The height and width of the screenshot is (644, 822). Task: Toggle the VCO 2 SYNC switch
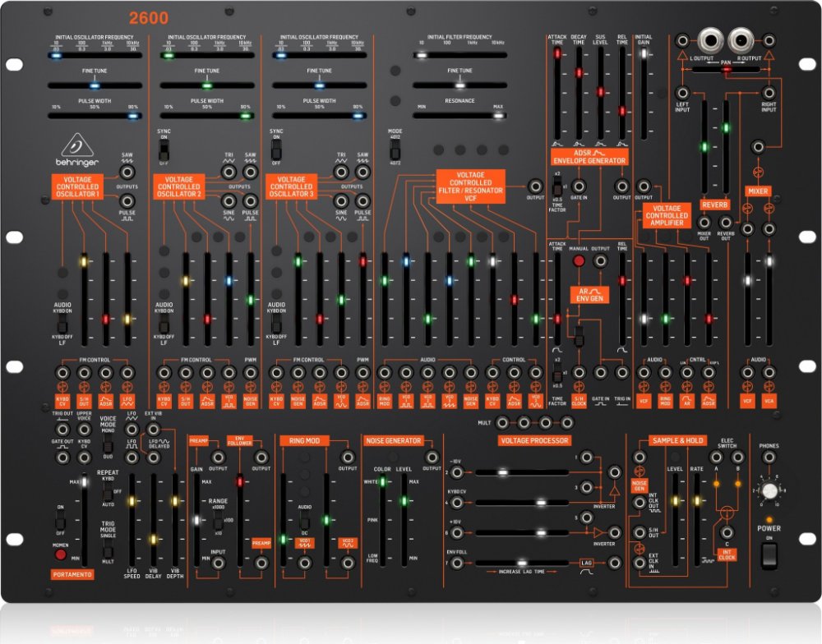(x=163, y=153)
